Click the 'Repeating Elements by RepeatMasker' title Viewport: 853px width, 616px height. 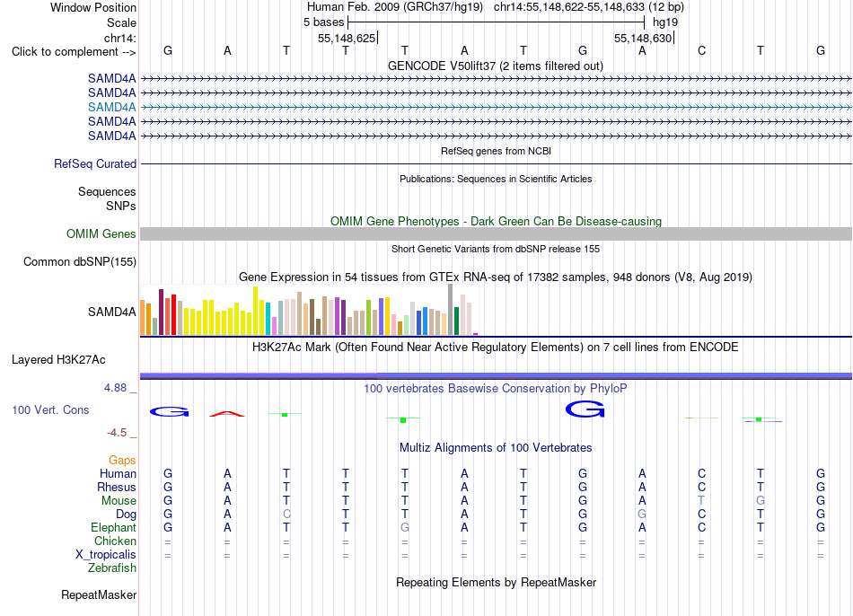[496, 582]
